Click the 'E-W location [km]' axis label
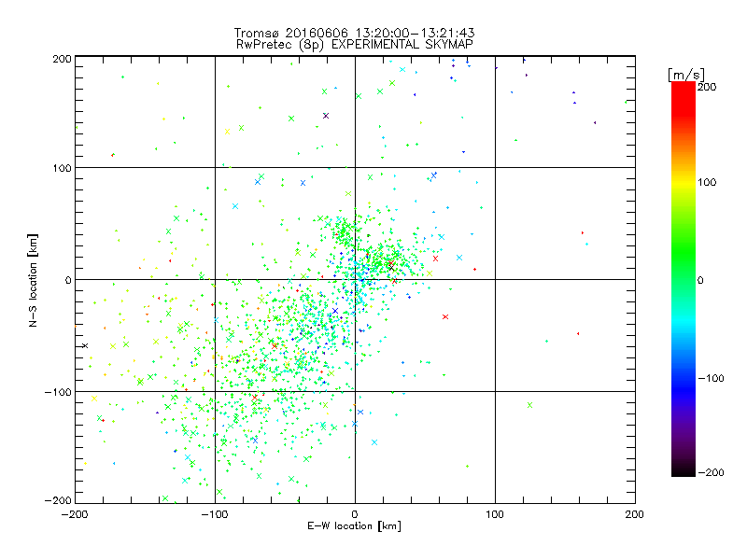The image size is (747, 560). click(354, 526)
